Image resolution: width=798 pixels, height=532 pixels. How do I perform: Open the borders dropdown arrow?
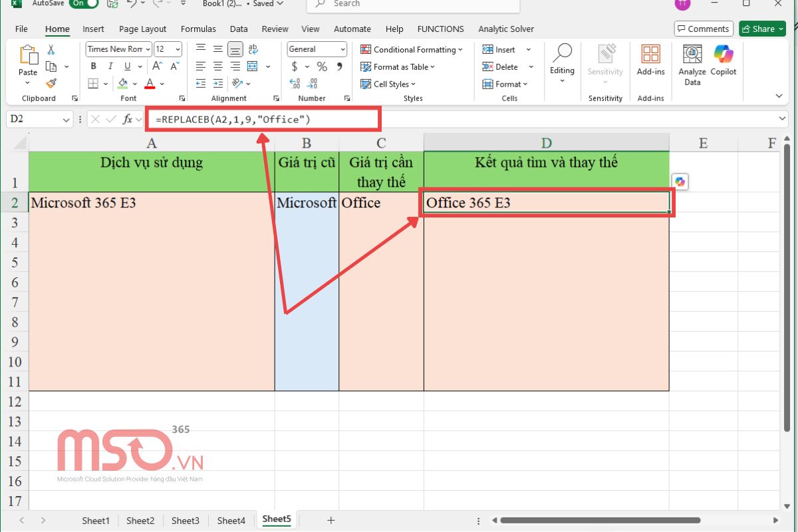pos(106,84)
